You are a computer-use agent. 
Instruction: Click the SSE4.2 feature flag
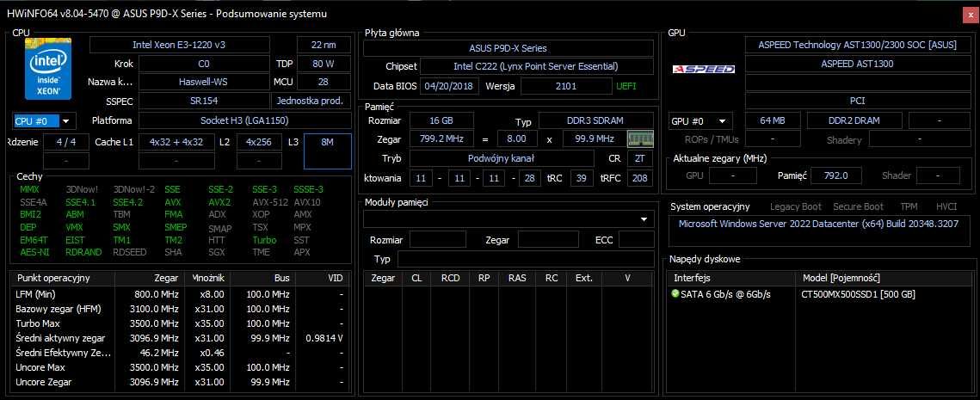127,202
